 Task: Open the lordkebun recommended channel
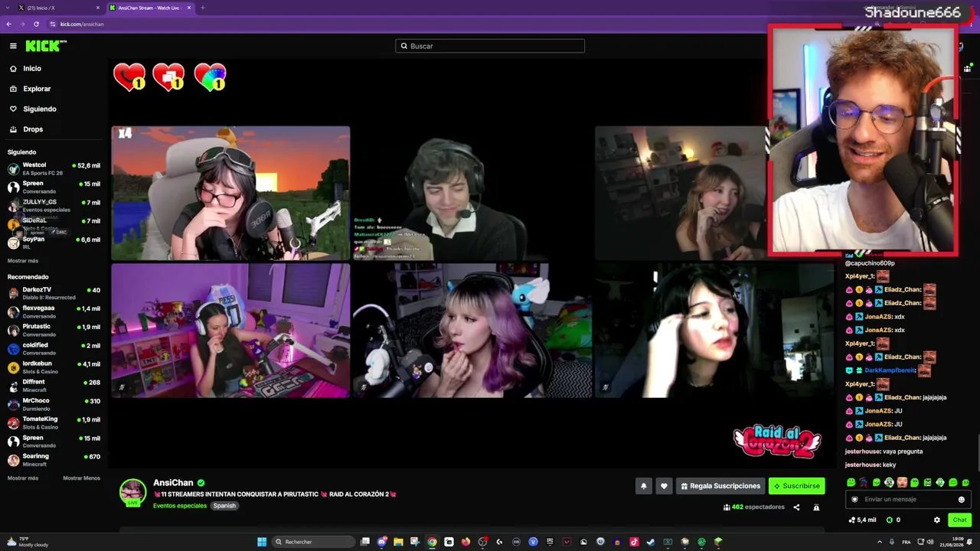tap(54, 367)
